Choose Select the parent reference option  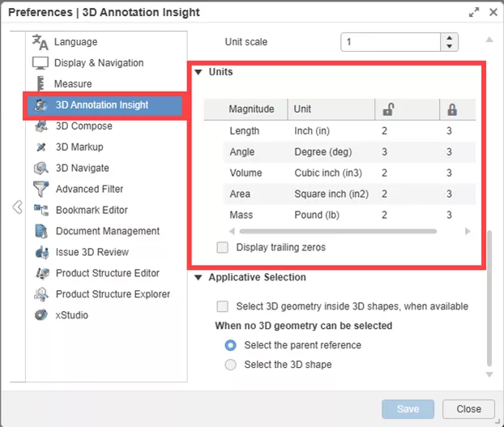pyautogui.click(x=230, y=345)
